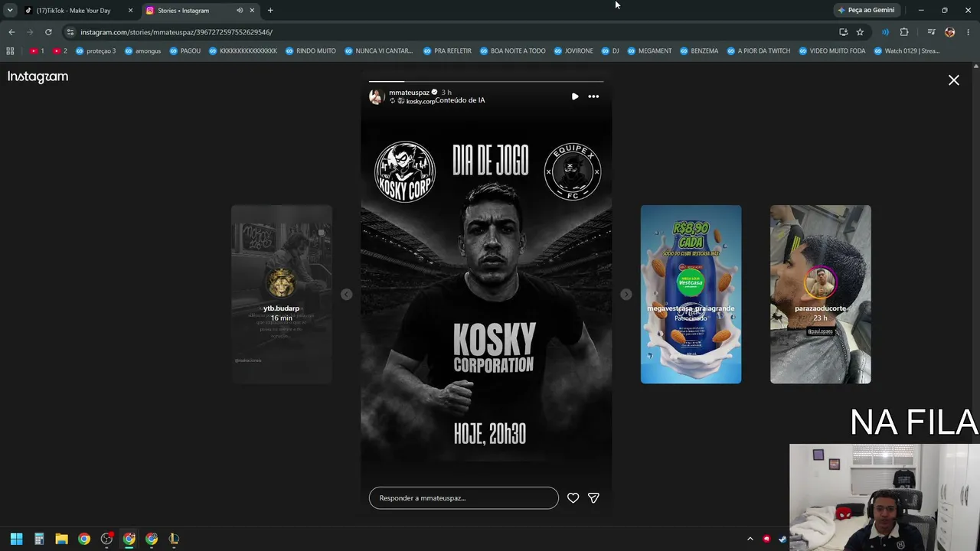Expand the tab search dropdown
The image size is (980, 551).
point(10,11)
